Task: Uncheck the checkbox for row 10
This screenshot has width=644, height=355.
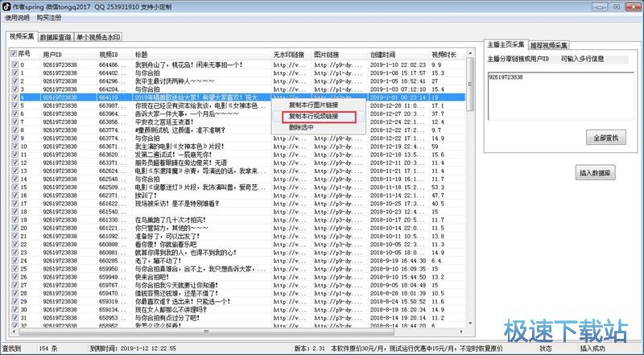Action: (15, 147)
